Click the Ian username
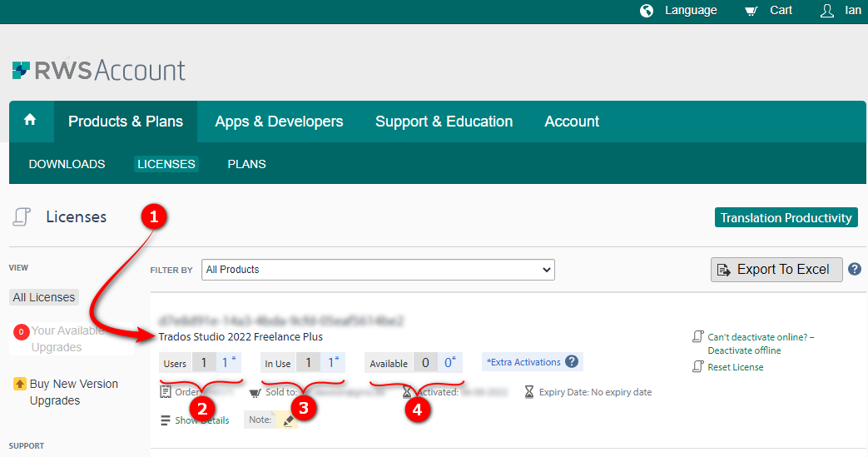Viewport: 868px width, 457px height. pos(853,11)
